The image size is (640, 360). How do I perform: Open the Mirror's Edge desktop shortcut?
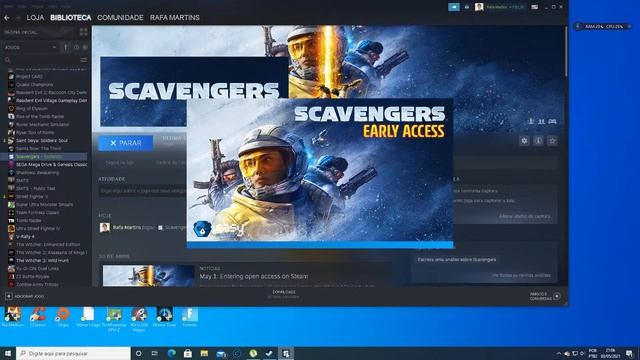[x=88, y=317]
